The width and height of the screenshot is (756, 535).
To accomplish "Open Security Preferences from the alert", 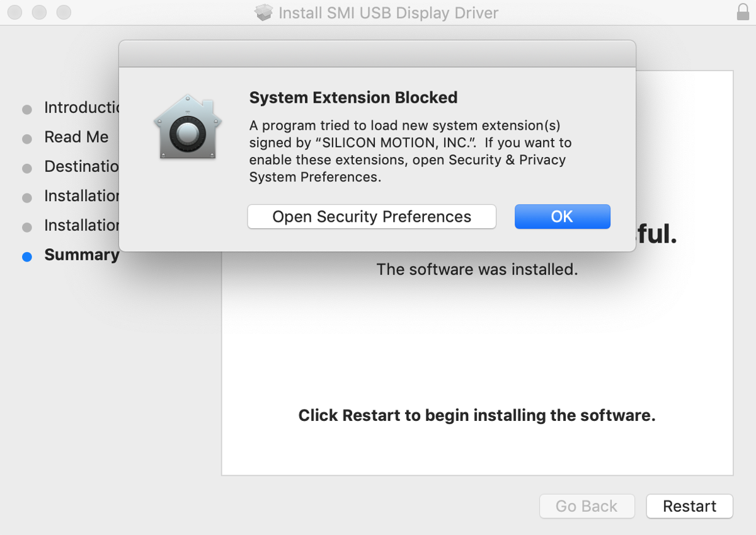I will point(372,216).
